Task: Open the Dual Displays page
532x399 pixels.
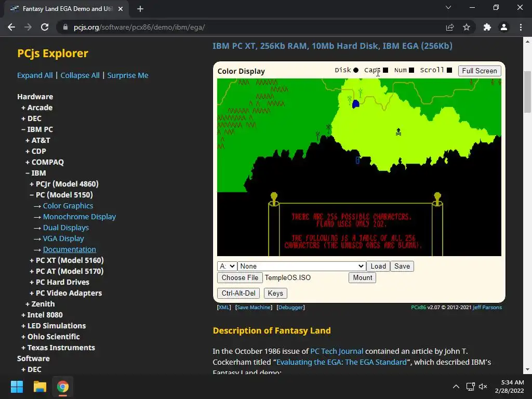Action: pos(66,228)
